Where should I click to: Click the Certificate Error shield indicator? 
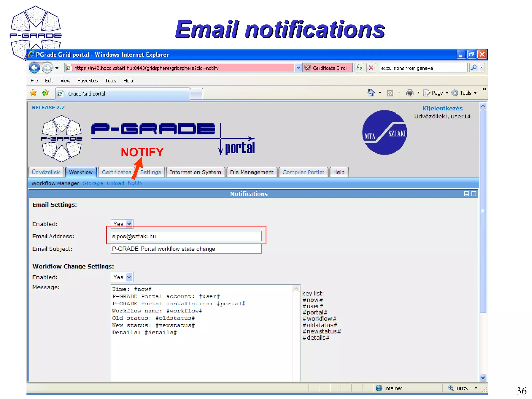tap(327, 68)
